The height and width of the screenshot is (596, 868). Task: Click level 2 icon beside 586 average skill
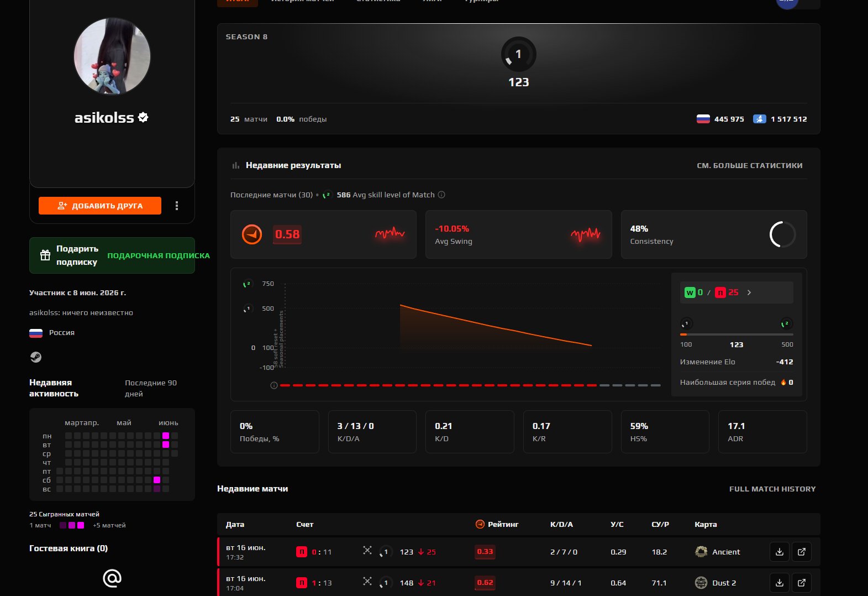pos(327,195)
